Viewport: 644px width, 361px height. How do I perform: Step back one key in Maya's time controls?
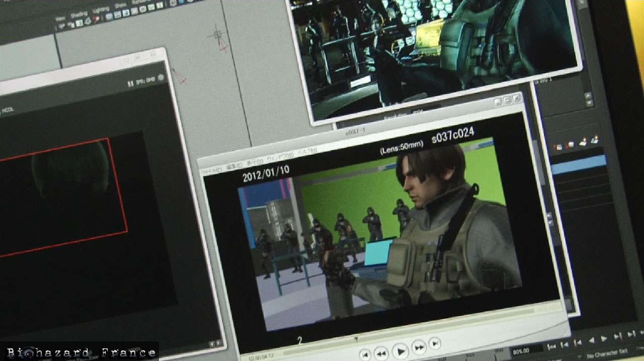(x=578, y=342)
